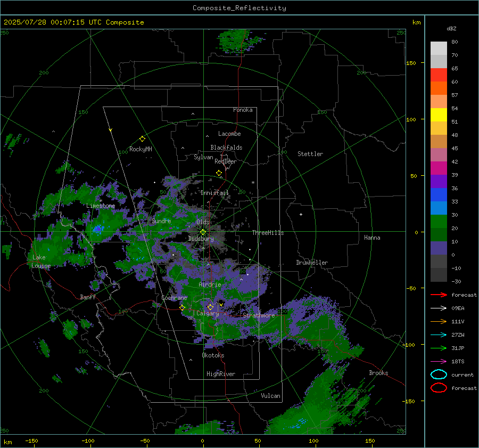
Task: Click the royal blue swatch by 36 label
Action: click(439, 195)
